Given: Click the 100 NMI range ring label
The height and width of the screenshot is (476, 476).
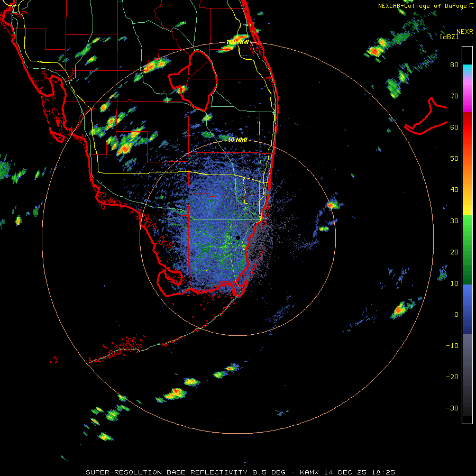Looking at the screenshot, I should tap(237, 42).
